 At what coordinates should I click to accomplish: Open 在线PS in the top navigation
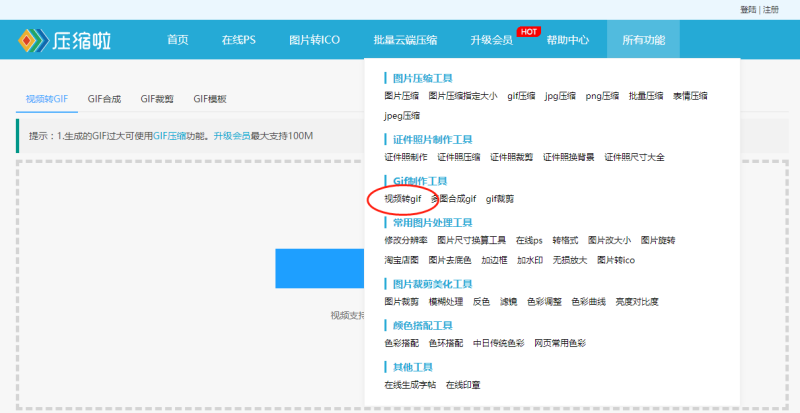[x=239, y=40]
